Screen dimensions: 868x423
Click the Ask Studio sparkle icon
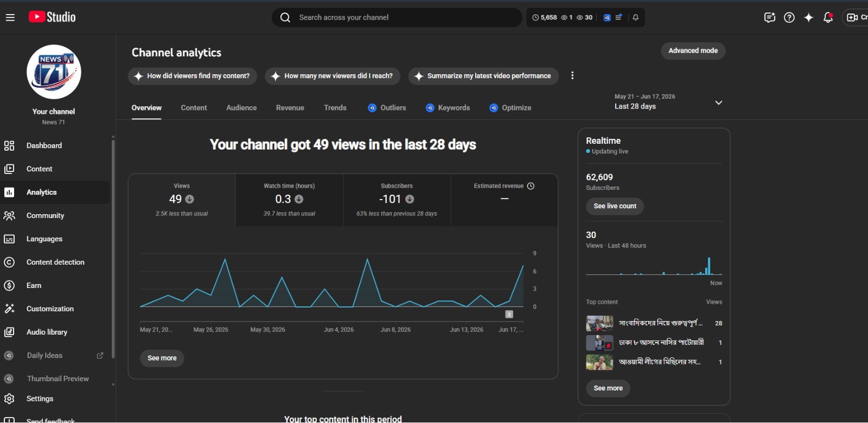click(808, 17)
